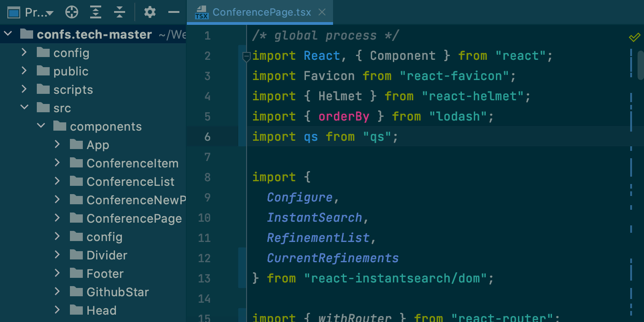This screenshot has width=644, height=322.
Task: Hide the Project tool window
Action: [174, 12]
